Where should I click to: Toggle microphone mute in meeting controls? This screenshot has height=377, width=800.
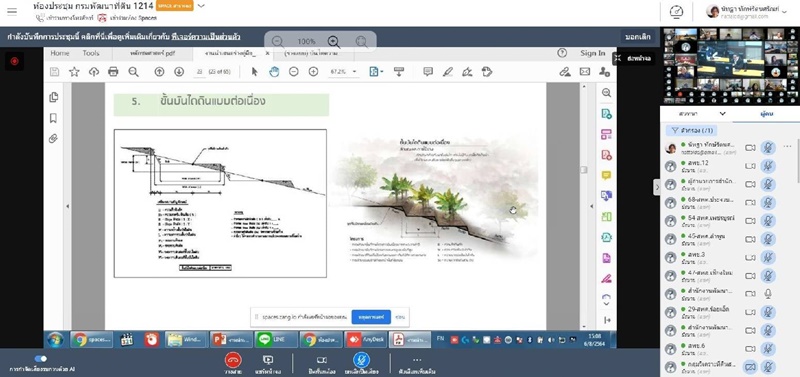point(361,360)
